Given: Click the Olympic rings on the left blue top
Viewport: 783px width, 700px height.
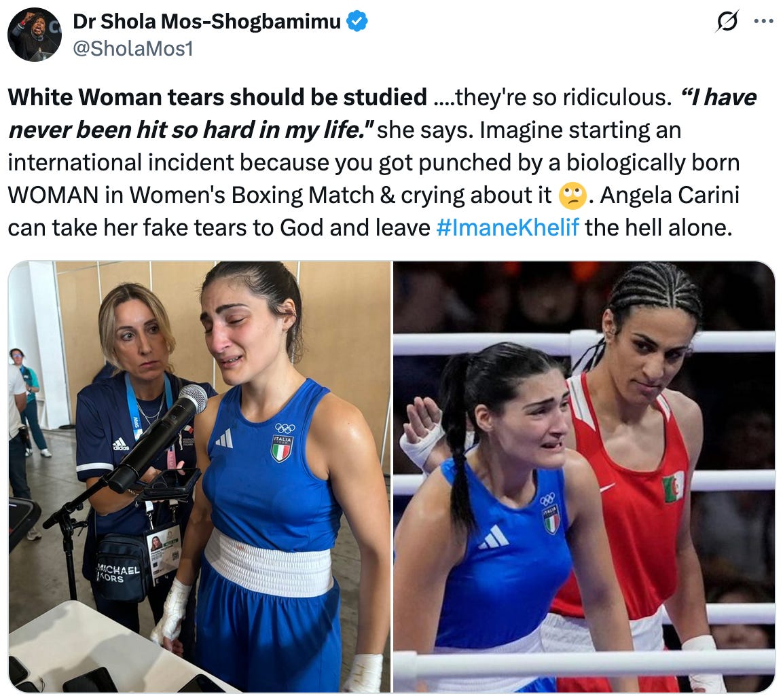Looking at the screenshot, I should click(285, 428).
